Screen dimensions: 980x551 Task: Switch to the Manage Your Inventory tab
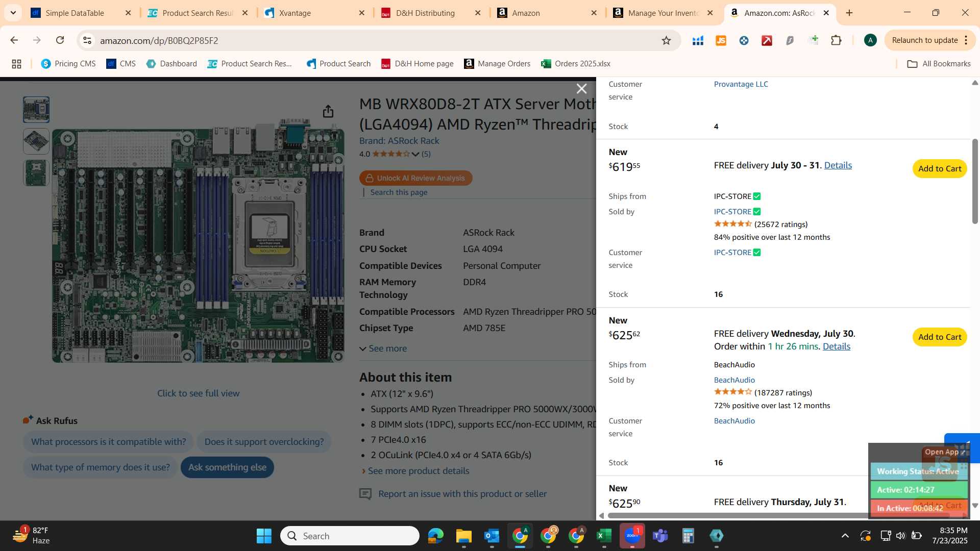[664, 13]
